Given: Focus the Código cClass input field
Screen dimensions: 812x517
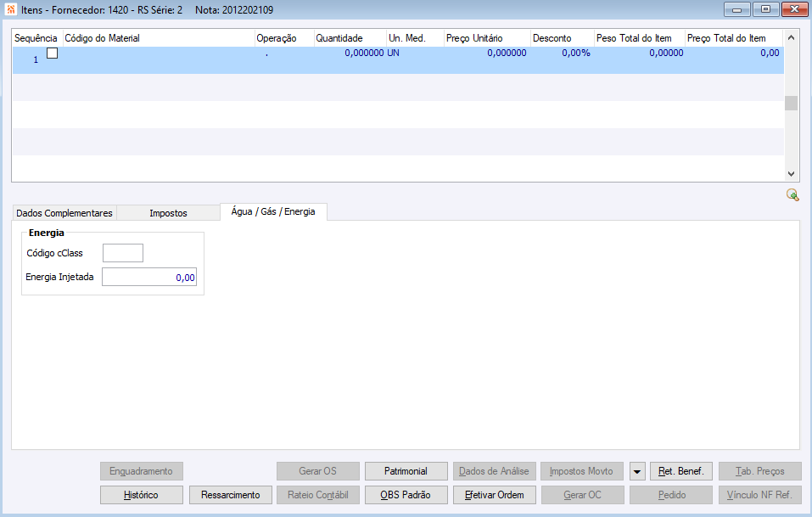Looking at the screenshot, I should pos(123,253).
